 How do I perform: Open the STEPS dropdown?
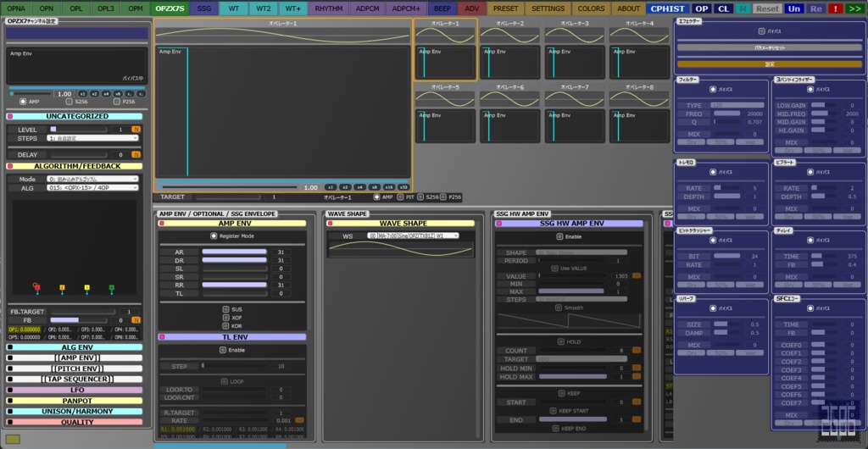coord(92,138)
